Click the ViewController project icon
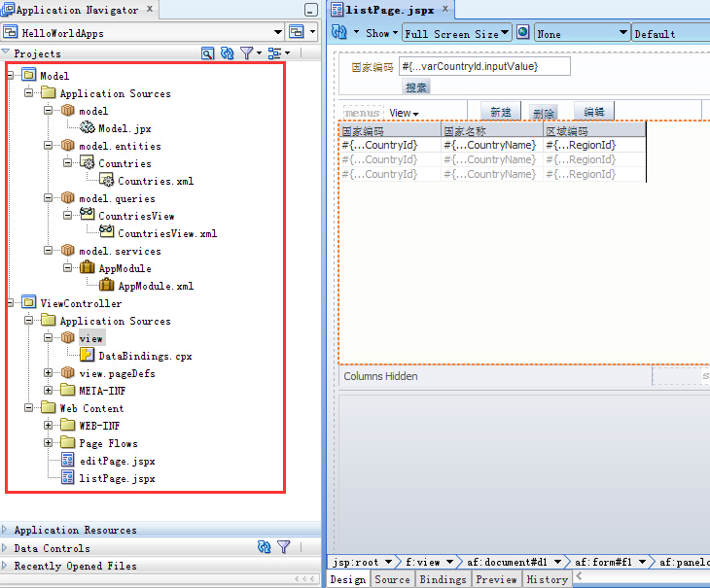The width and height of the screenshot is (710, 588). click(x=29, y=302)
